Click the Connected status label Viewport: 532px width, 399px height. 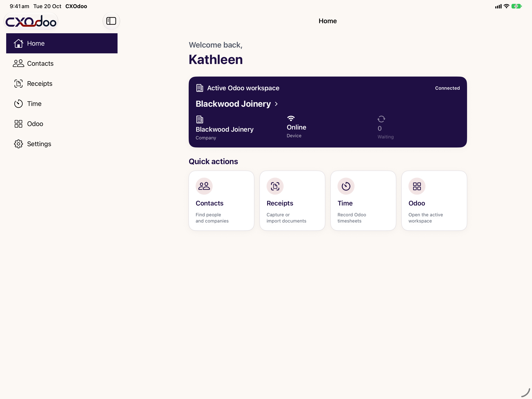447,88
